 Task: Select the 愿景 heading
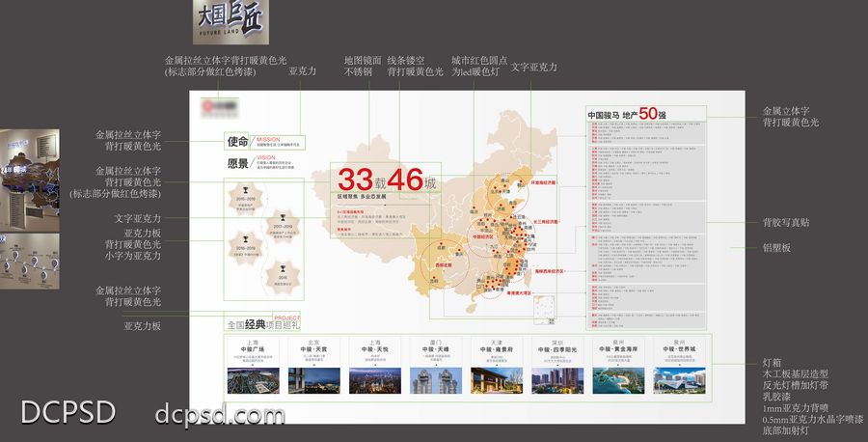click(237, 163)
